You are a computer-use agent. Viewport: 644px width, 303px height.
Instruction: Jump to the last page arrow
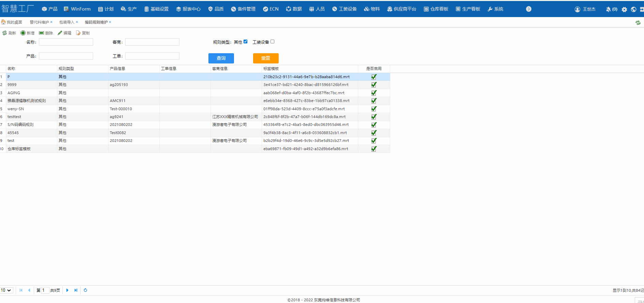coord(76,290)
